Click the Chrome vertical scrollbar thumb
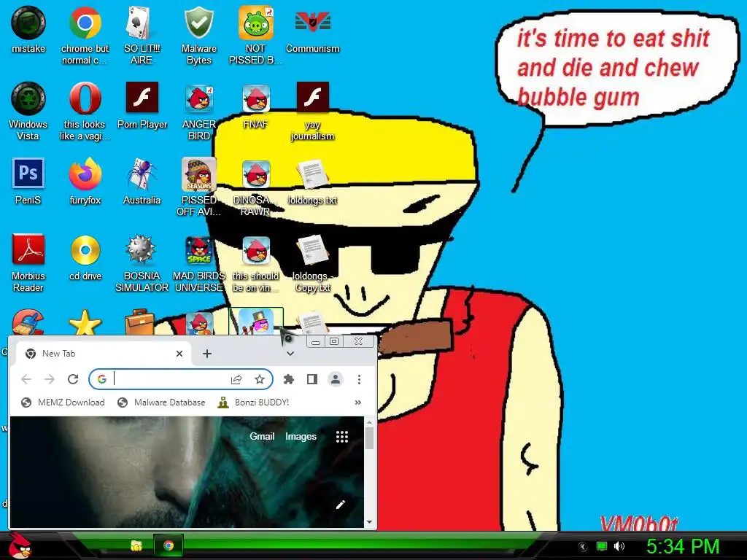 369,438
